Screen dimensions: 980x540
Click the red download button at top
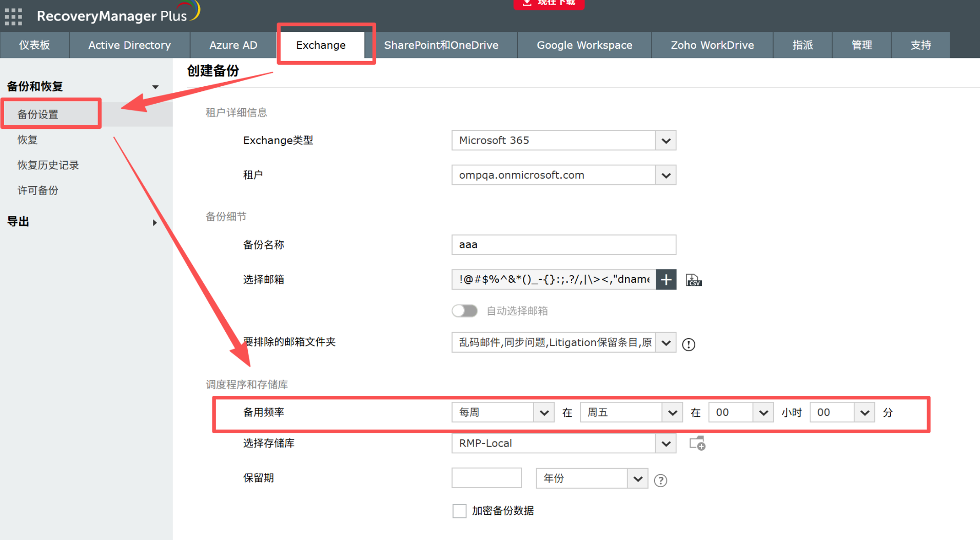pyautogui.click(x=548, y=3)
